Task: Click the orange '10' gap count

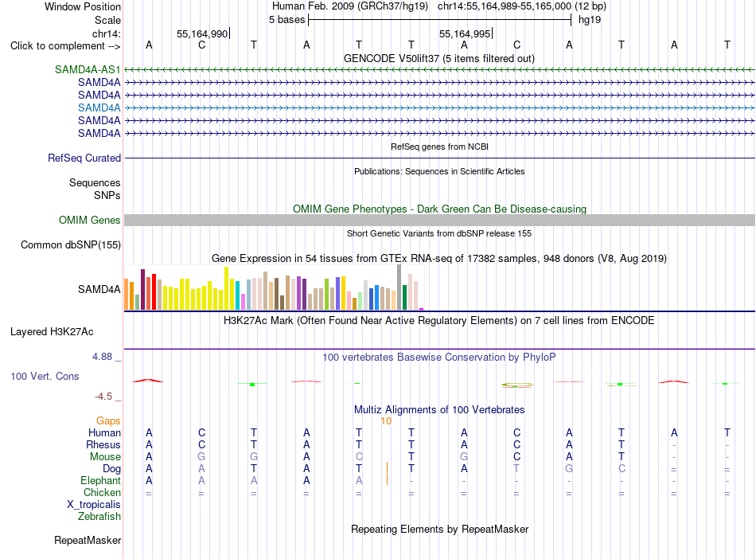Action: tap(386, 421)
